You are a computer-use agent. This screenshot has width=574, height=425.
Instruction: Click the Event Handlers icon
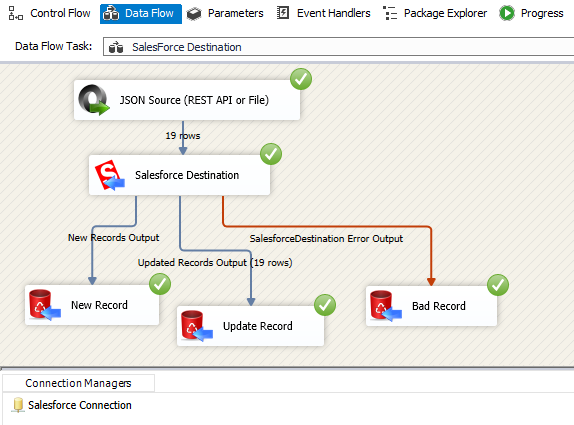click(x=283, y=13)
